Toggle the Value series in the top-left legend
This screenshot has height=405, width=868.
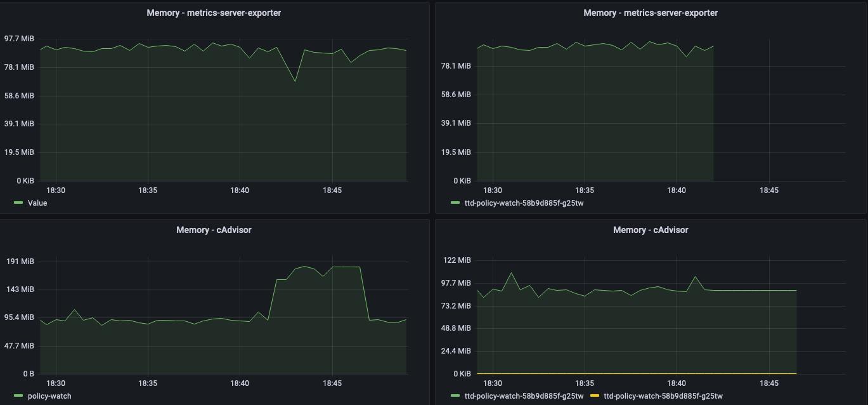(38, 202)
